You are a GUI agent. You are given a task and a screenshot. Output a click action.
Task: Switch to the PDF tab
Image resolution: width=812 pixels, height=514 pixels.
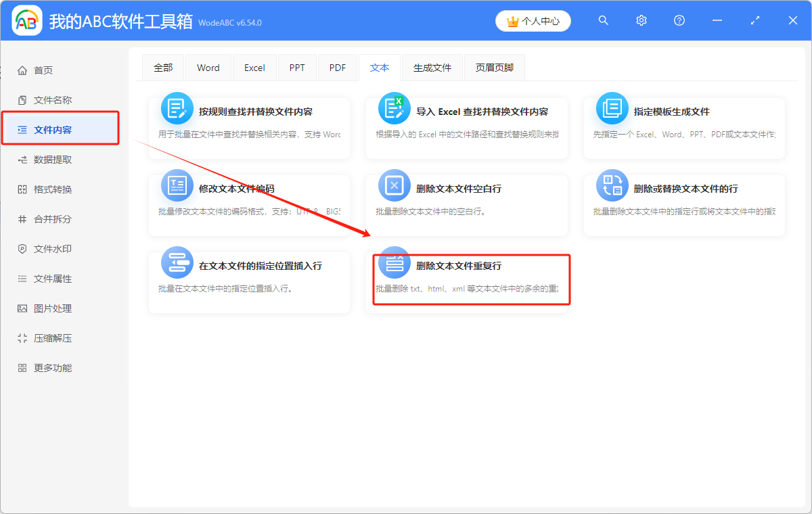click(337, 67)
